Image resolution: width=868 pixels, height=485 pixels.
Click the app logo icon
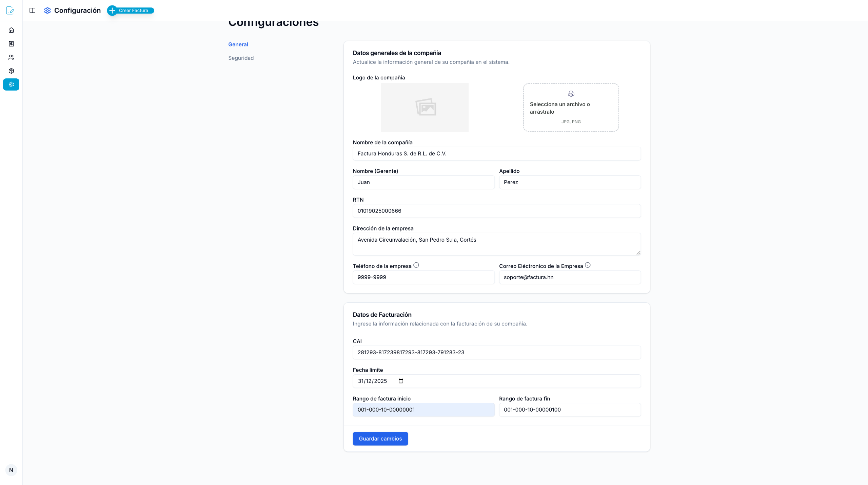pos(10,11)
